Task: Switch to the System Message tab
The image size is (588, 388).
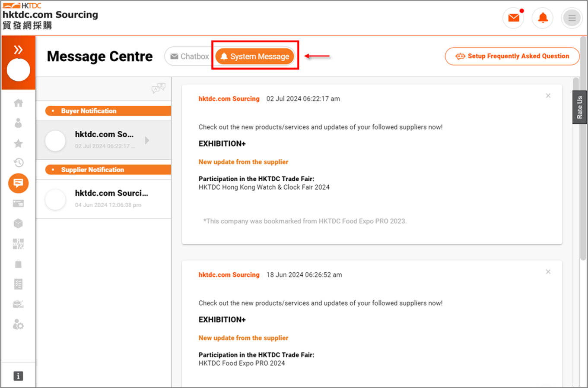Action: click(255, 57)
